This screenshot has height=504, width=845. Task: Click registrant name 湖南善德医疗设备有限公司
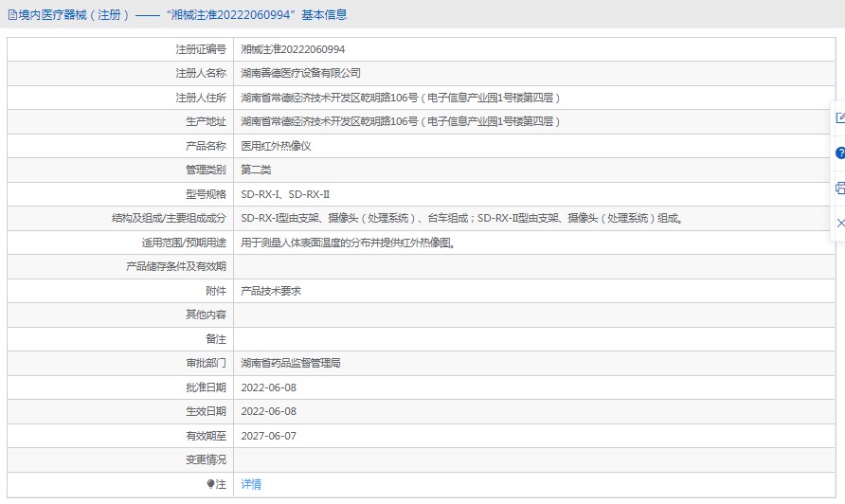point(300,73)
